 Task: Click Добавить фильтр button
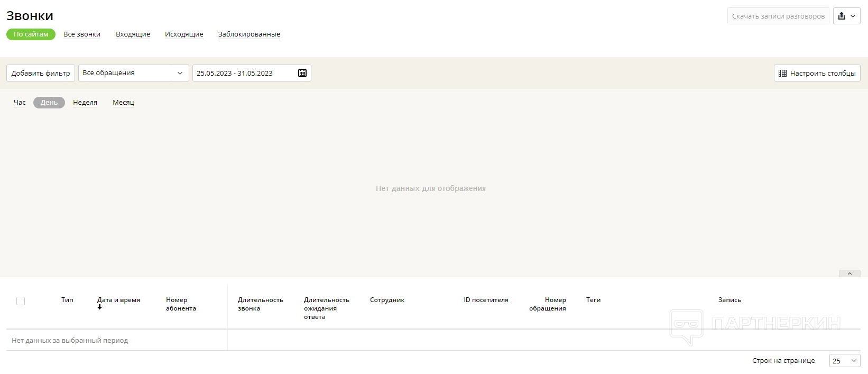tap(41, 73)
